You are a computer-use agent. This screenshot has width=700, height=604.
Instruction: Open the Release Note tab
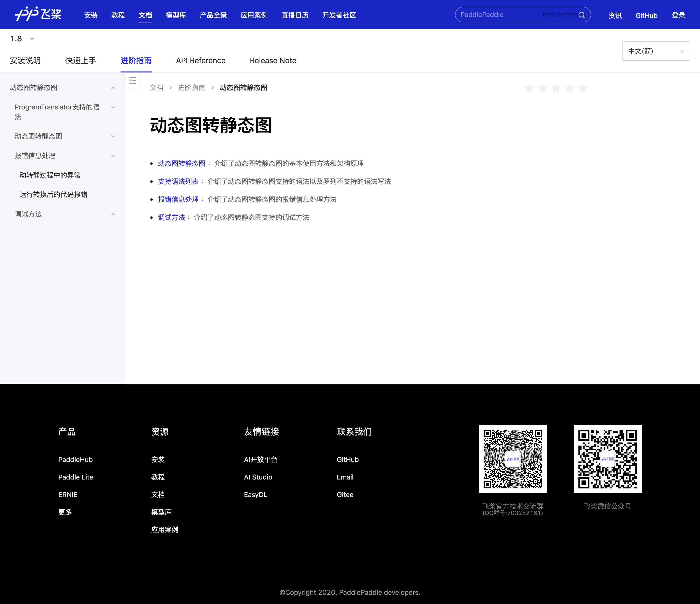(x=273, y=61)
